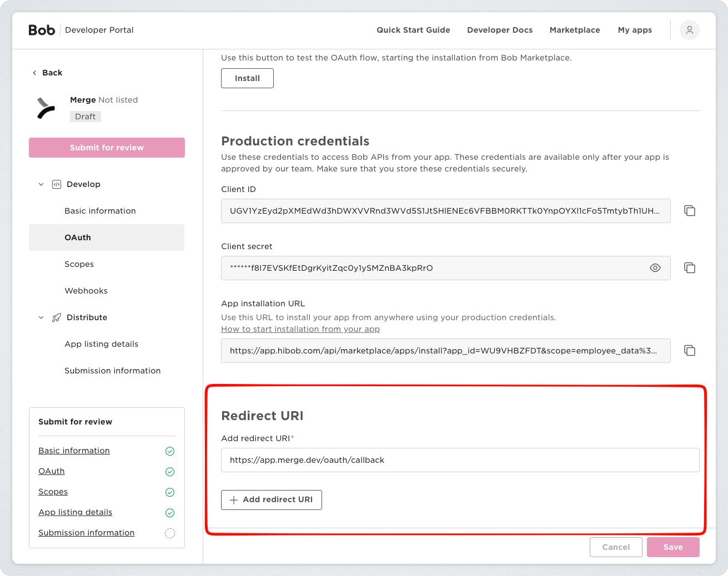Click the Install button
Screen dimensions: 728x576
[247, 78]
